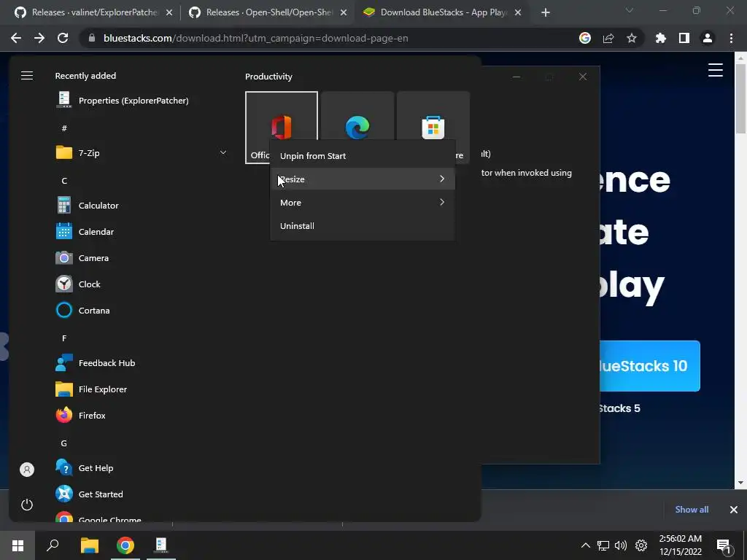The height and width of the screenshot is (560, 747).
Task: Click the Recently added heading
Action: point(85,76)
